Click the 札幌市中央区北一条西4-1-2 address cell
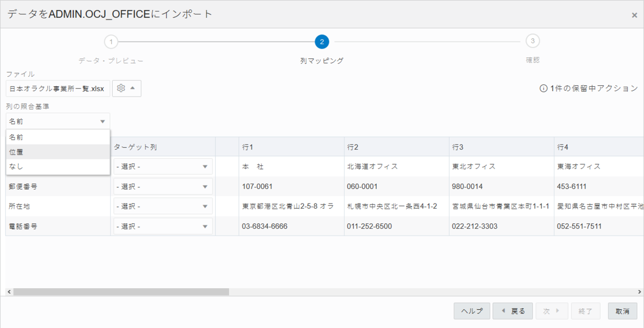Viewport: 644px width, 328px height. click(x=397, y=206)
